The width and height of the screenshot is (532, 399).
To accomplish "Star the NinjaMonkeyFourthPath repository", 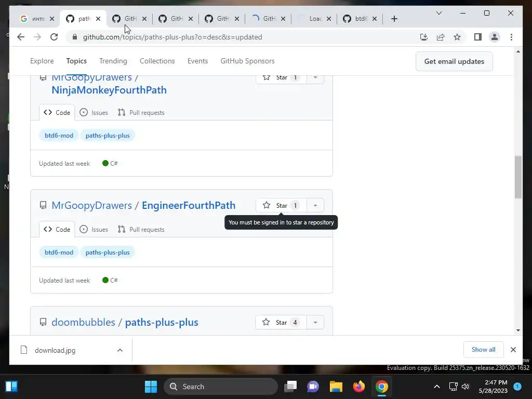I will click(281, 78).
